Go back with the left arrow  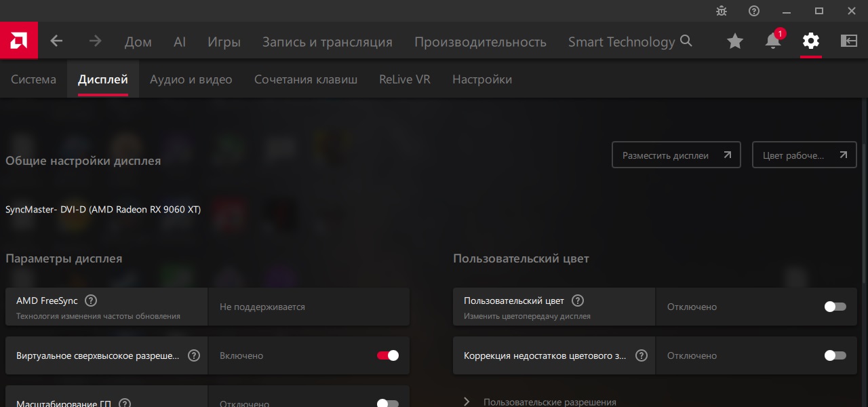coord(56,41)
